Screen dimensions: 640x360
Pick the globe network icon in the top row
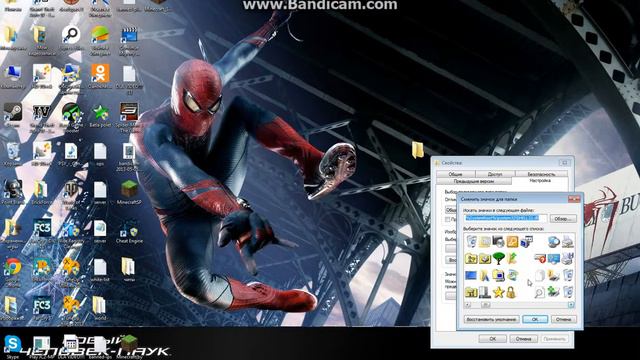tap(553, 242)
